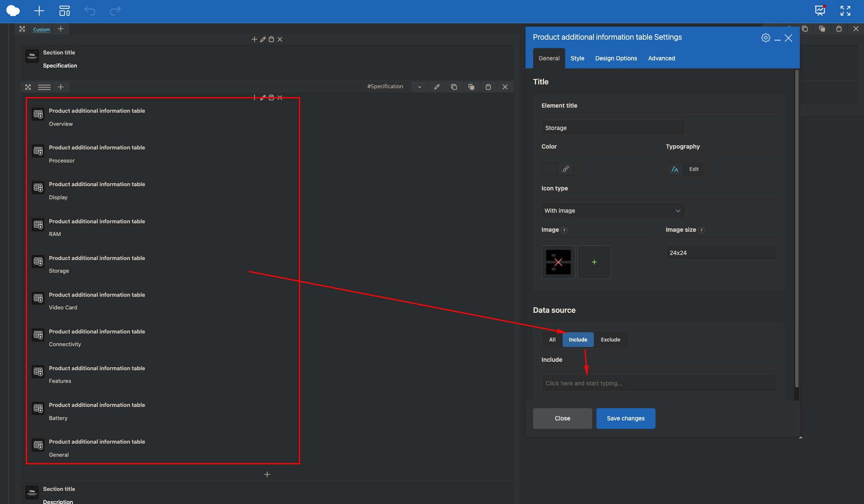Viewport: 864px width, 504px height.
Task: Click the cloud logo in top bar
Action: pyautogui.click(x=13, y=11)
